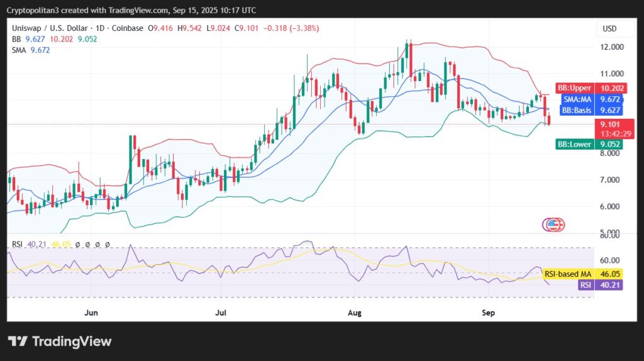Open the USD currency selector

coord(609,28)
